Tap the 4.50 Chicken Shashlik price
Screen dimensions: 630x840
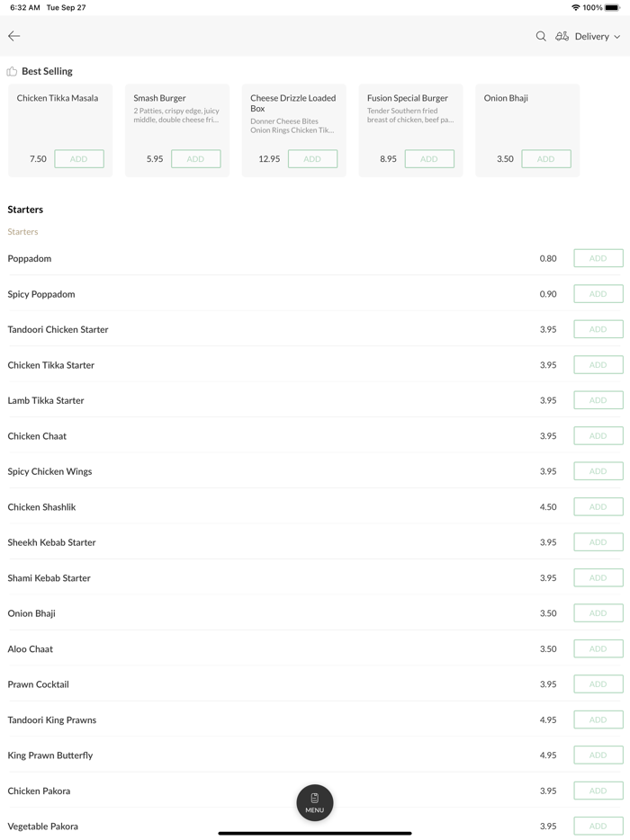[x=548, y=506]
